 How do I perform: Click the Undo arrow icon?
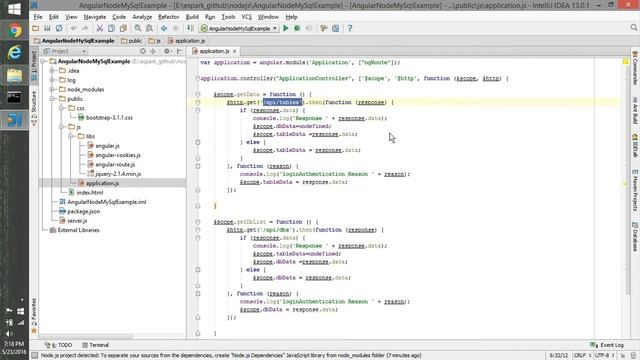pyautogui.click(x=73, y=29)
